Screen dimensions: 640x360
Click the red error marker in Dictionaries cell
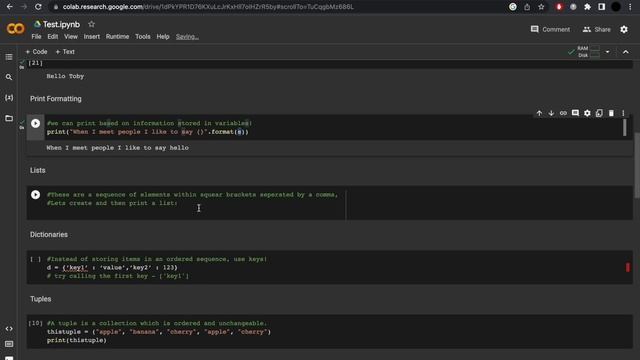[628, 267]
